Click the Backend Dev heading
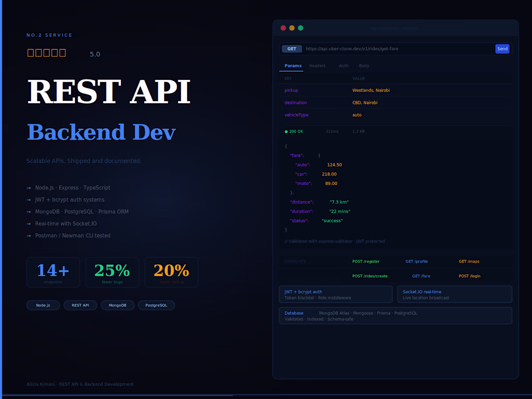Screen dimensions: 532x399 [x=102, y=133]
